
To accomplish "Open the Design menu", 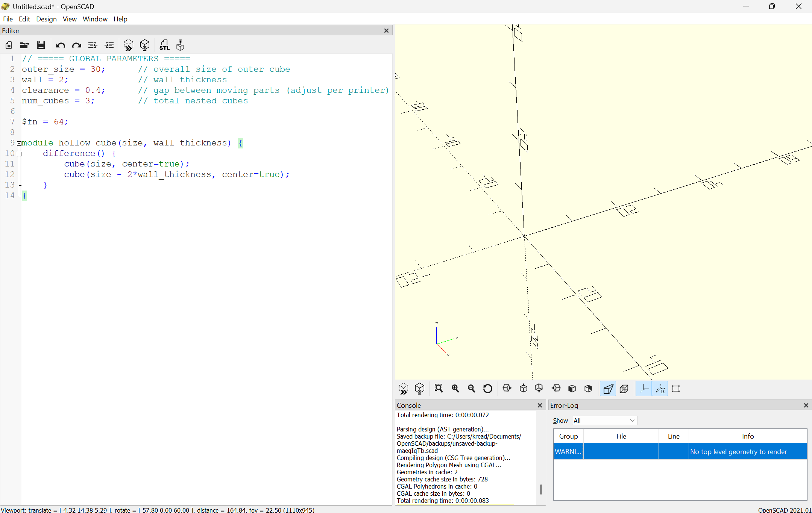I will 46,19.
